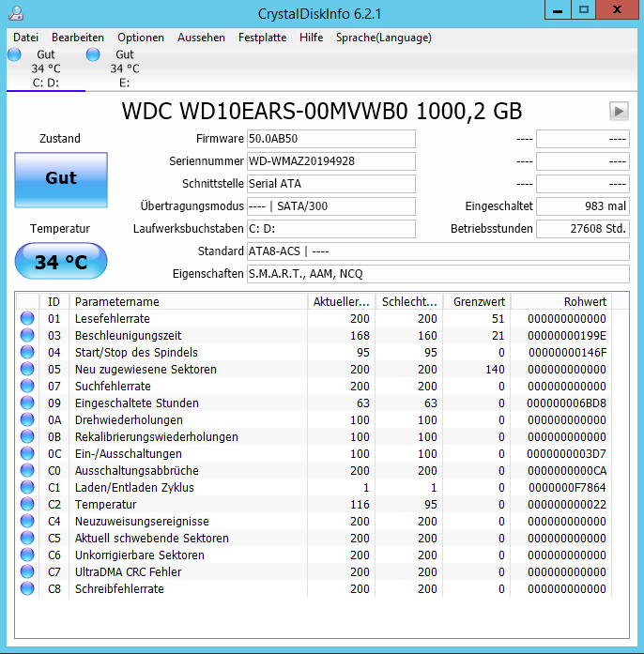Click status icon of Lesefehlerrate row
644x654 pixels.
27,318
